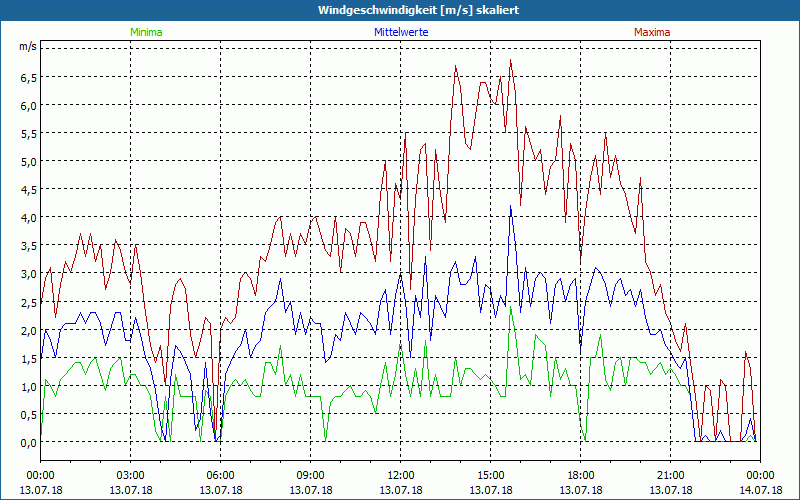Click the 3,5 y-axis value
The image size is (800, 500).
[x=28, y=245]
